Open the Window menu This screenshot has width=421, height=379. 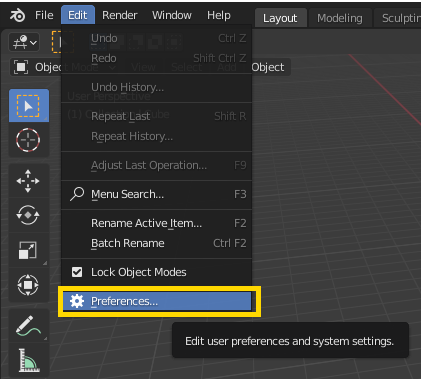point(172,15)
